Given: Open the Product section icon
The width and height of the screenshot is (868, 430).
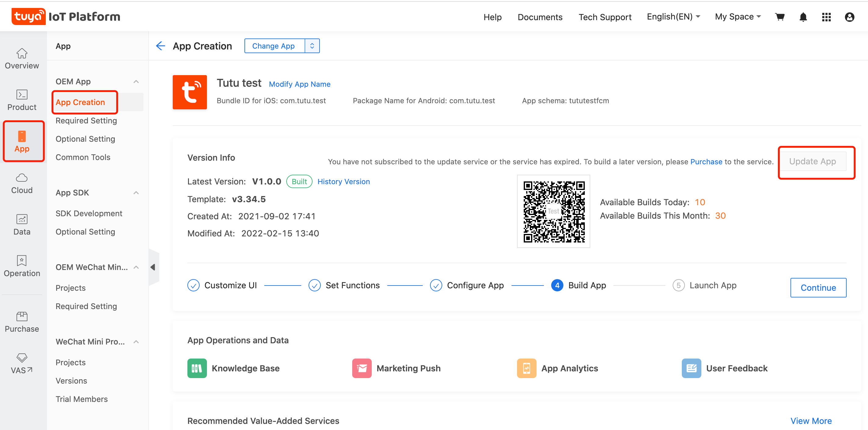Looking at the screenshot, I should tap(22, 95).
